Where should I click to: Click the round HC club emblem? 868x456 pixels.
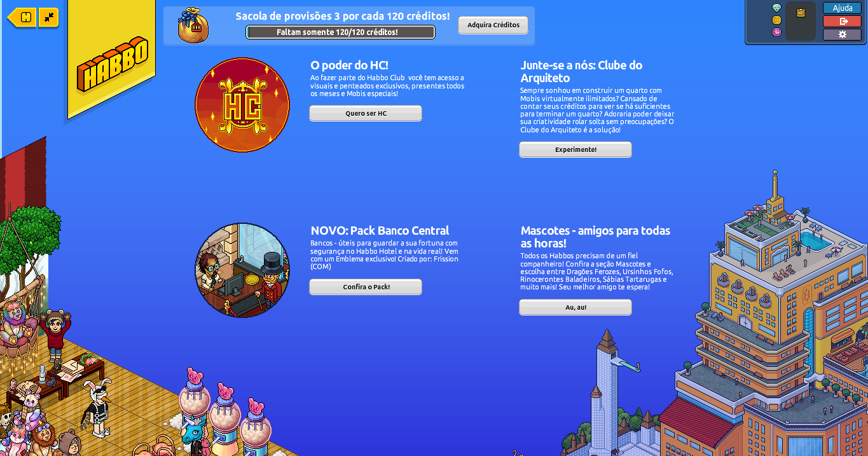click(242, 105)
